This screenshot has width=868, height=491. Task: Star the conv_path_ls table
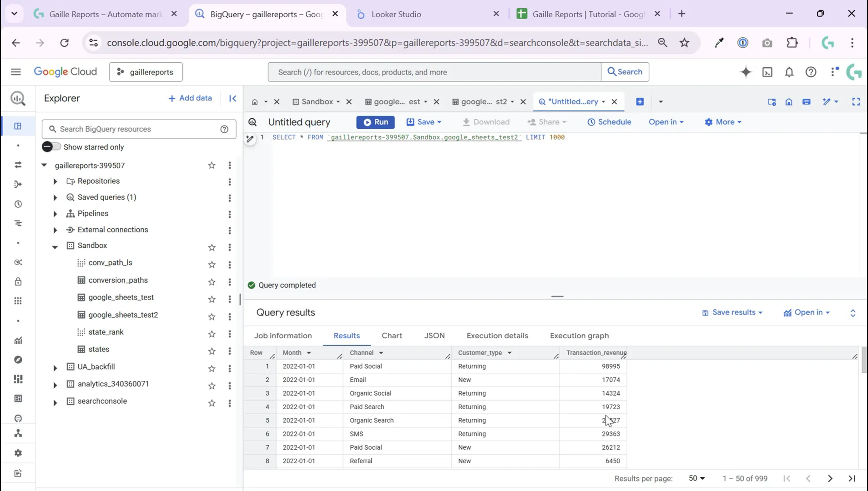coord(212,265)
